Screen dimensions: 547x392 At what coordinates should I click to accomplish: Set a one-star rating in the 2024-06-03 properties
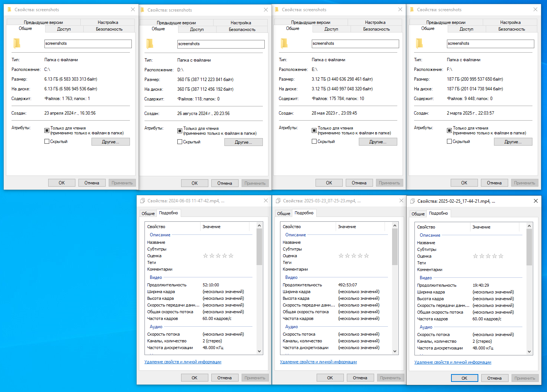point(205,256)
